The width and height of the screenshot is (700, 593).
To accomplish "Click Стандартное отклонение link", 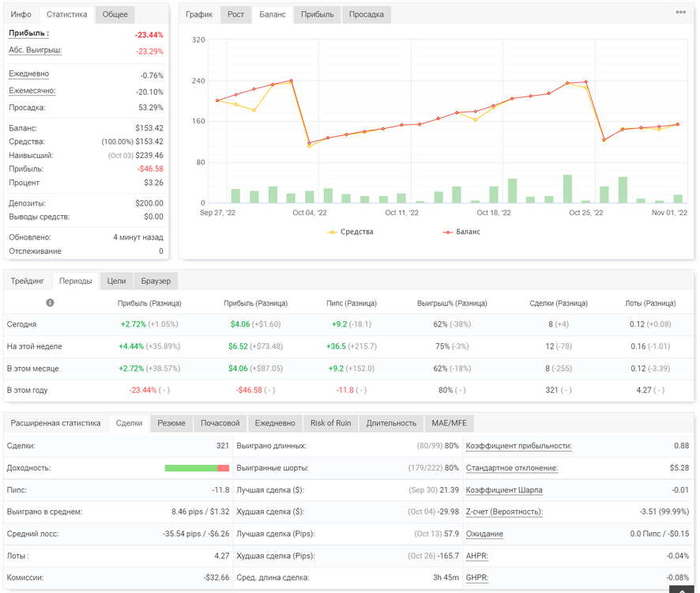I will 512,468.
